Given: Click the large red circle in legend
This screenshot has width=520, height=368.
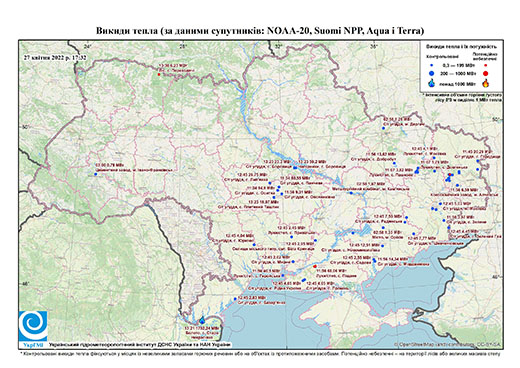Looking at the screenshot, I should (485, 73).
